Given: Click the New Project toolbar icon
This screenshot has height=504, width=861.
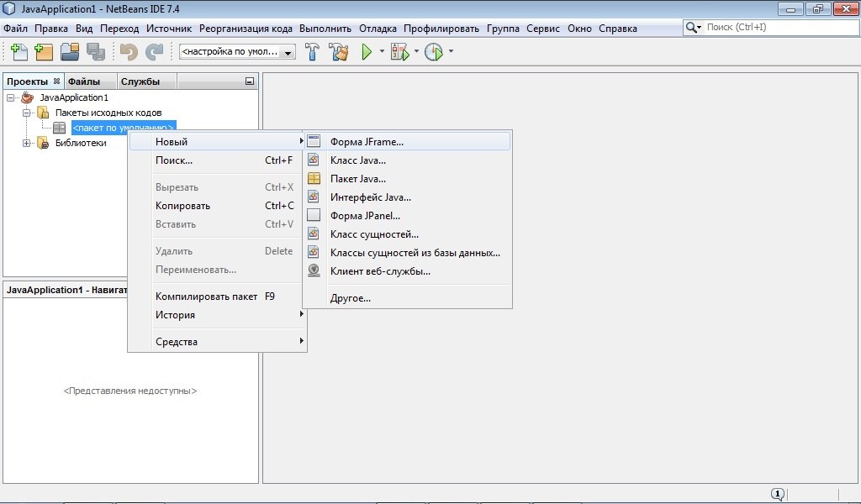Looking at the screenshot, I should click(x=44, y=51).
